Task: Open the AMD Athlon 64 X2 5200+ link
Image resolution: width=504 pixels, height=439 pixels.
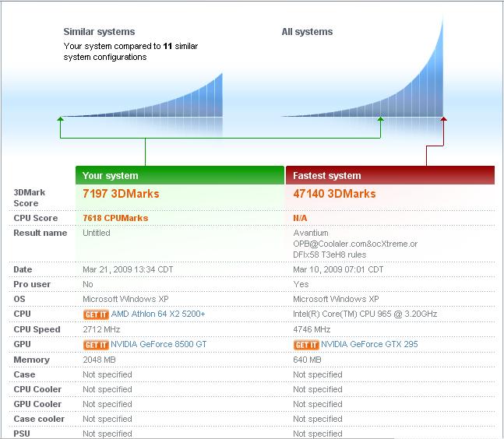Action: coord(158,314)
